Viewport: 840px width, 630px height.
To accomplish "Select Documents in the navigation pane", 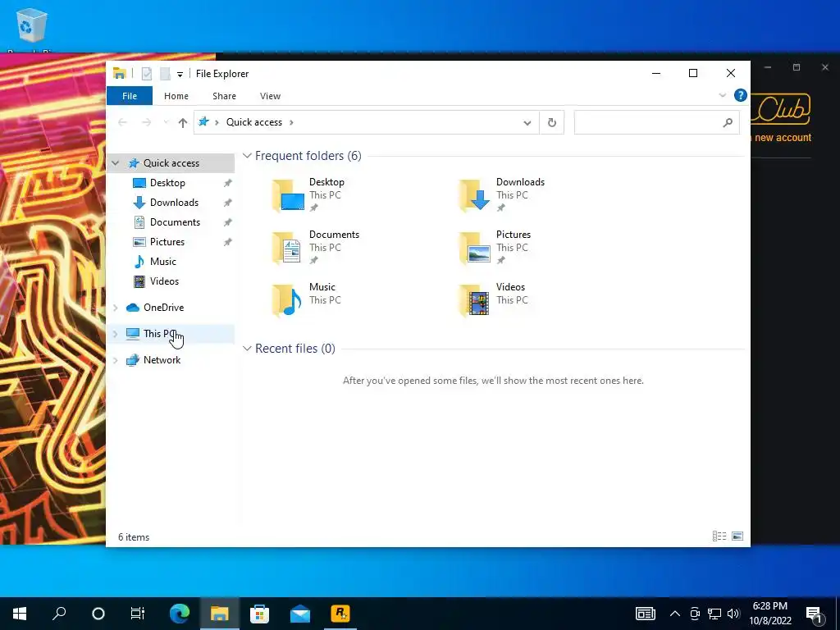I will click(x=175, y=222).
